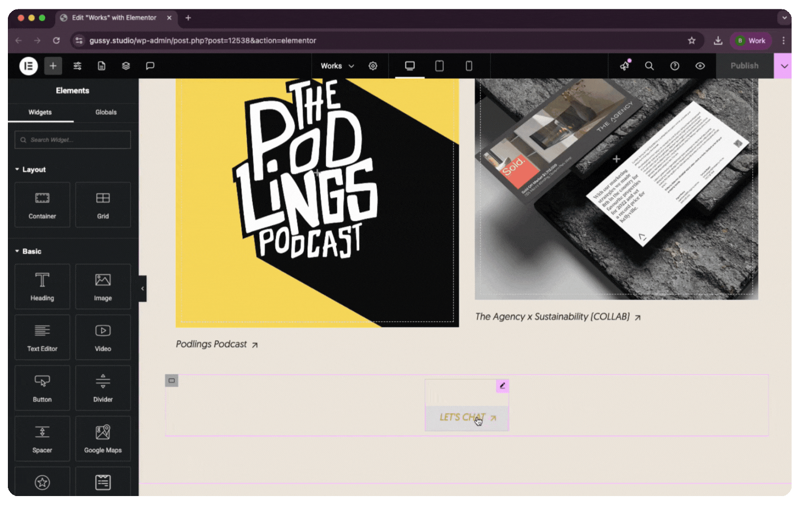Open Publish options dropdown arrow
Image resolution: width=798 pixels, height=532 pixels.
[784, 66]
